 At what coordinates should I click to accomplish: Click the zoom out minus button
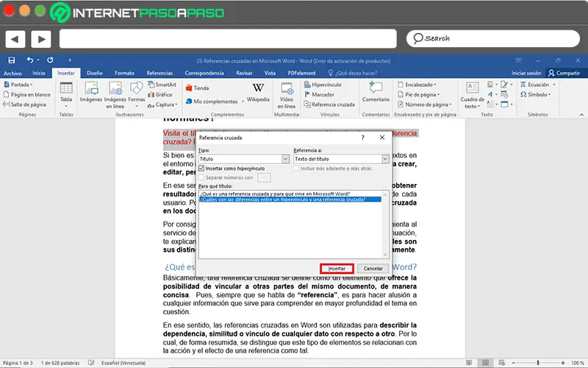coord(513,363)
